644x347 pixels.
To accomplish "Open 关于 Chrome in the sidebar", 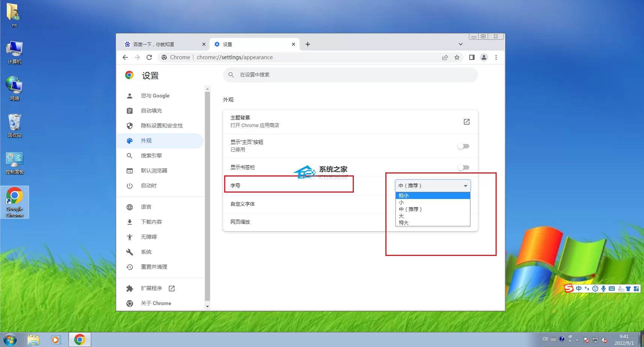I will click(x=156, y=303).
